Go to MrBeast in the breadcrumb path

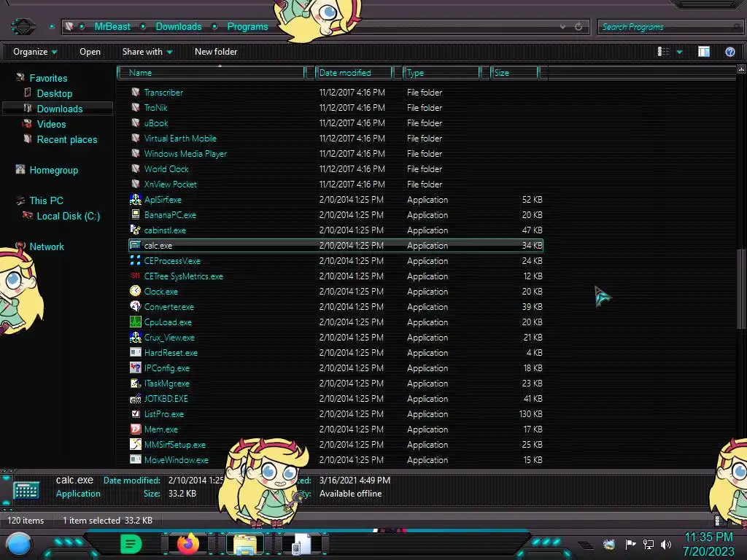tap(112, 27)
